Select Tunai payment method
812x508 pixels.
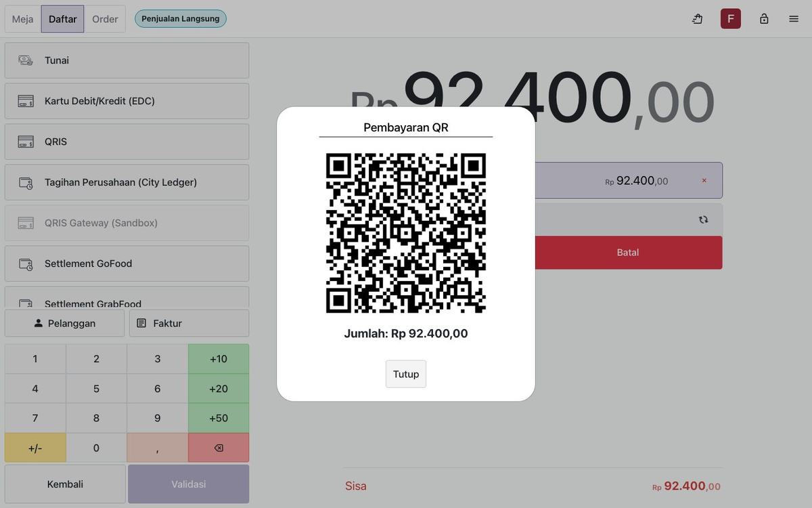[x=127, y=60]
